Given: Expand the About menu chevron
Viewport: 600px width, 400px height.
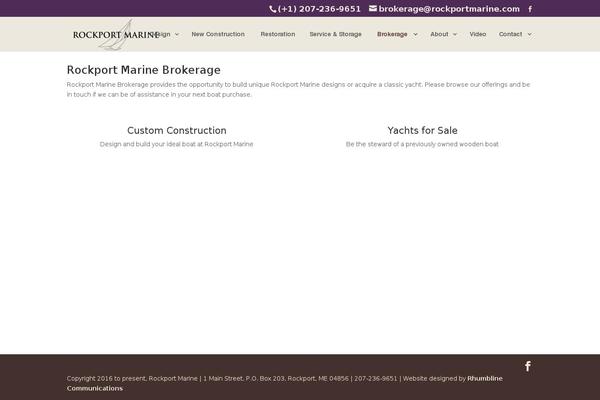Looking at the screenshot, I should (455, 34).
